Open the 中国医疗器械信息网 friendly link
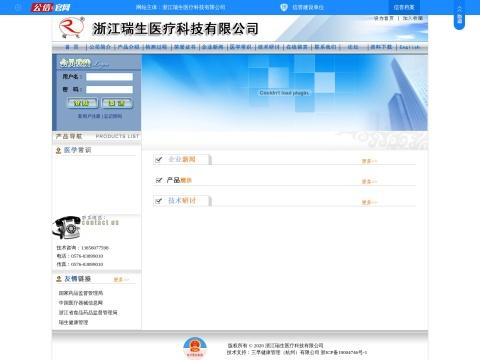Image resolution: width=480 pixels, height=360 pixels. pos(81,303)
